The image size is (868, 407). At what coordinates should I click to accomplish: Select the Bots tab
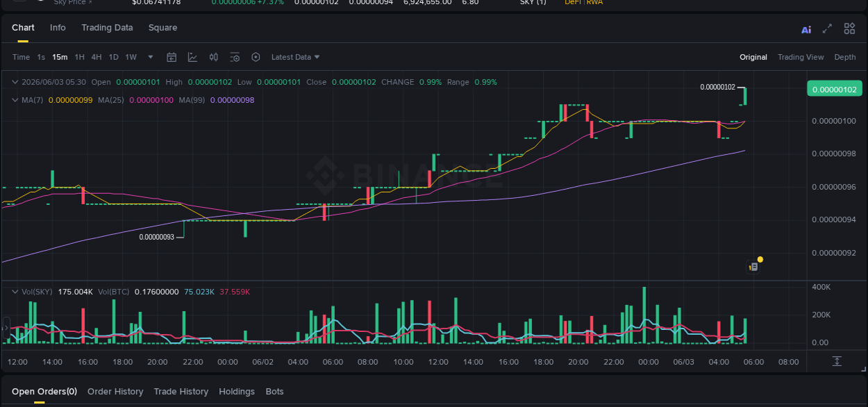point(275,392)
